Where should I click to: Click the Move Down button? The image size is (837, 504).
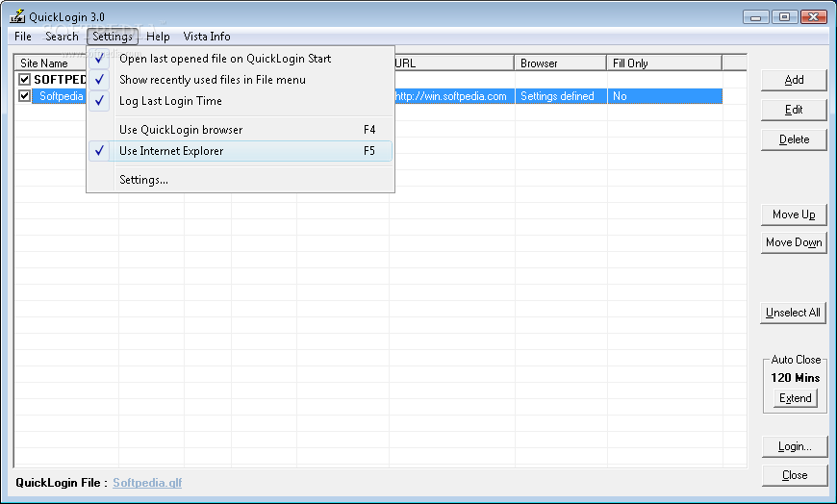794,243
